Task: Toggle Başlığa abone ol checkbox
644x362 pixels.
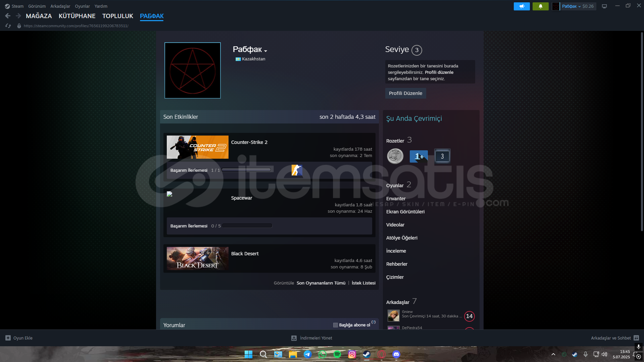Action: point(335,325)
